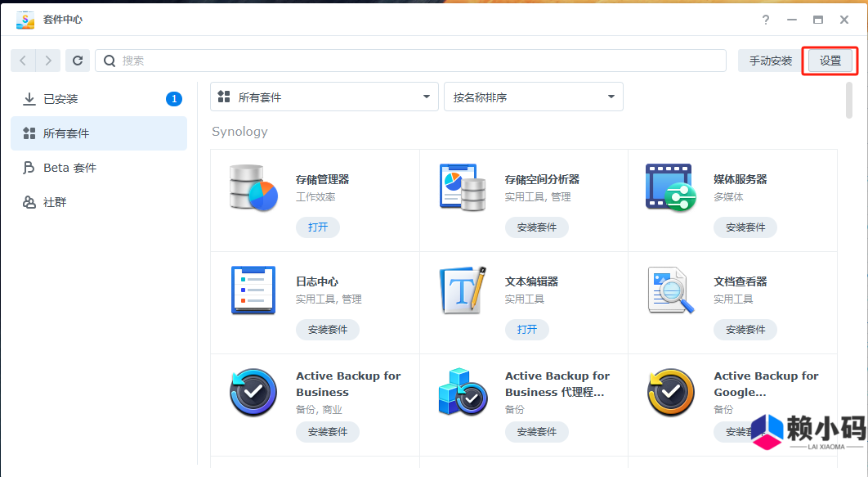Click the 文本编辑器 package icon
Screen dimensions: 868x477
tap(463, 290)
